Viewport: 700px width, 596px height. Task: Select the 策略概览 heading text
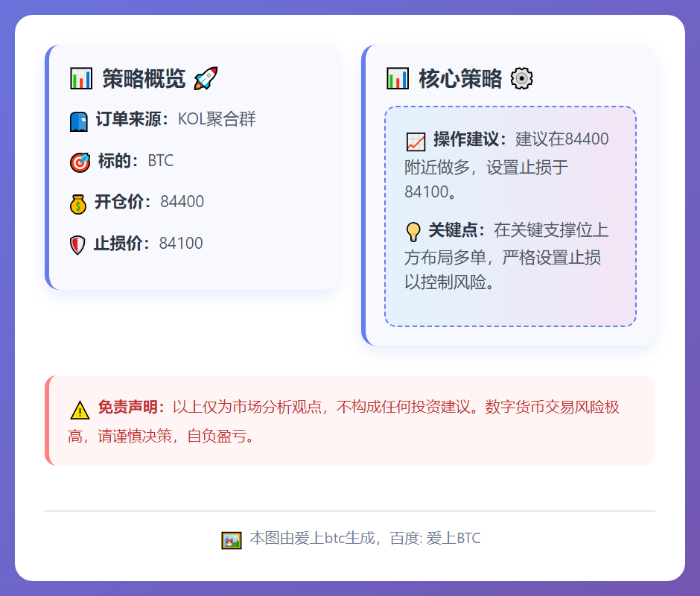point(144,79)
